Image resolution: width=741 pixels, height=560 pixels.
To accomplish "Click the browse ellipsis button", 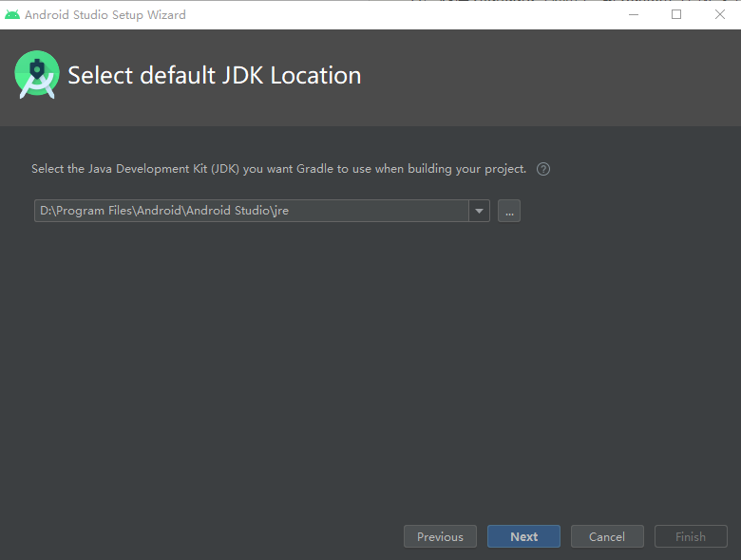I will 509,211.
